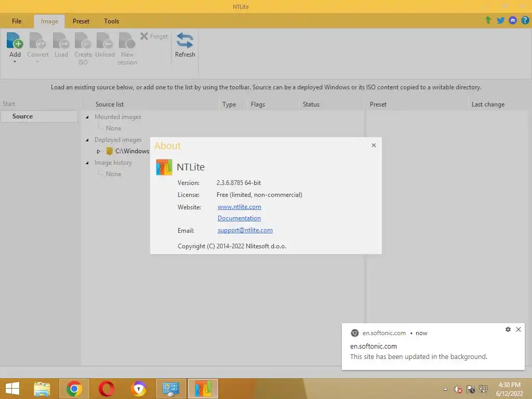Open the Tools ribbon tab
This screenshot has height=399, width=532.
(111, 21)
